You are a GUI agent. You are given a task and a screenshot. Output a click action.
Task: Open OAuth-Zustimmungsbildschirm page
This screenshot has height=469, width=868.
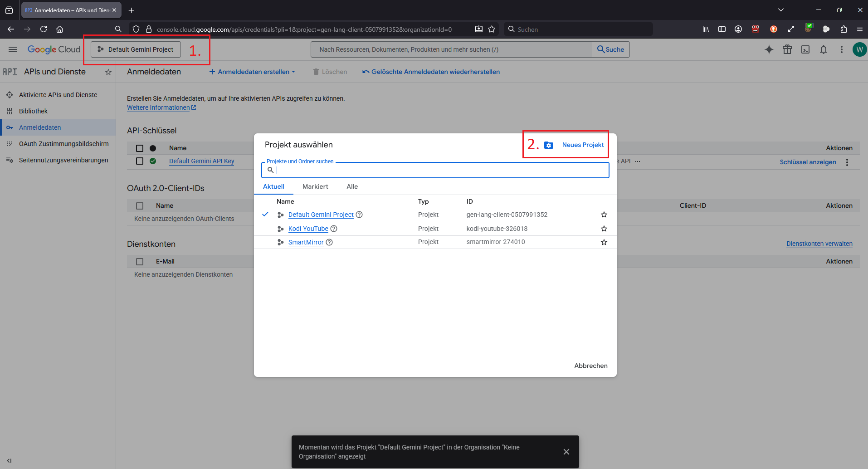click(58, 144)
